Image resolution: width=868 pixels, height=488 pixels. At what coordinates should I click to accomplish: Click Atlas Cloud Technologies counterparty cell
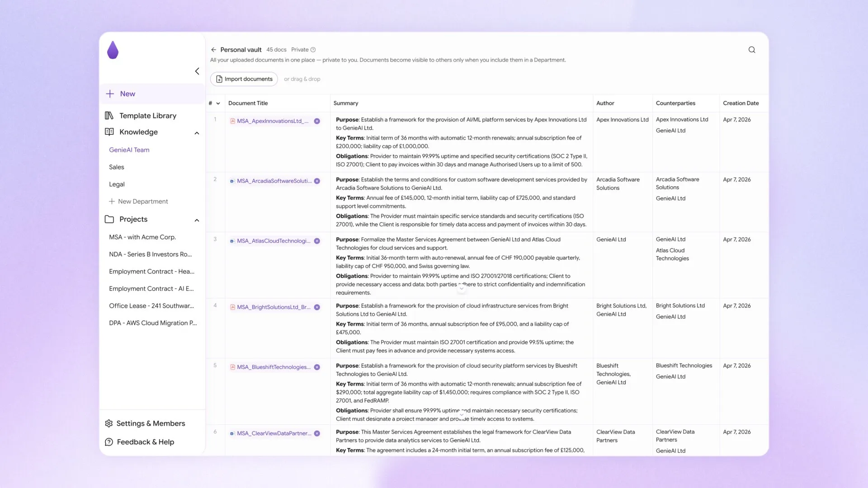[672, 254]
